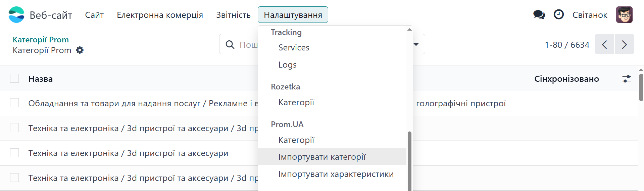Open the optional columns adjust icon
The width and height of the screenshot is (644, 191).
(x=626, y=79)
